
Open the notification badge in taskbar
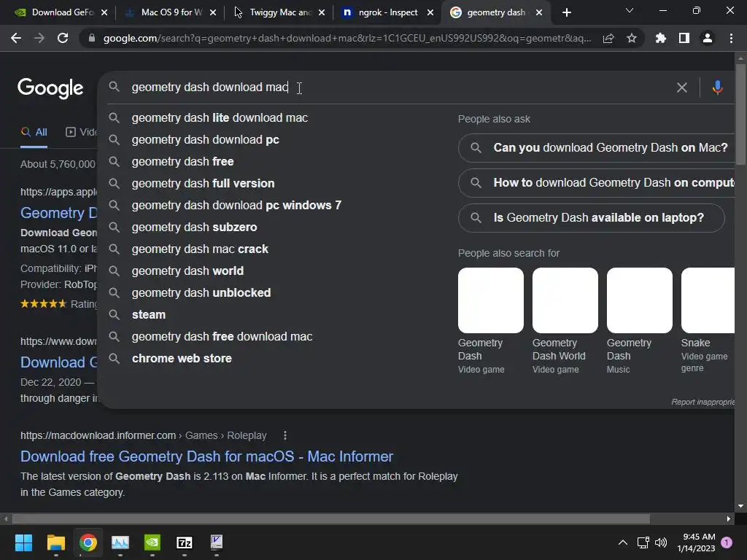(727, 542)
